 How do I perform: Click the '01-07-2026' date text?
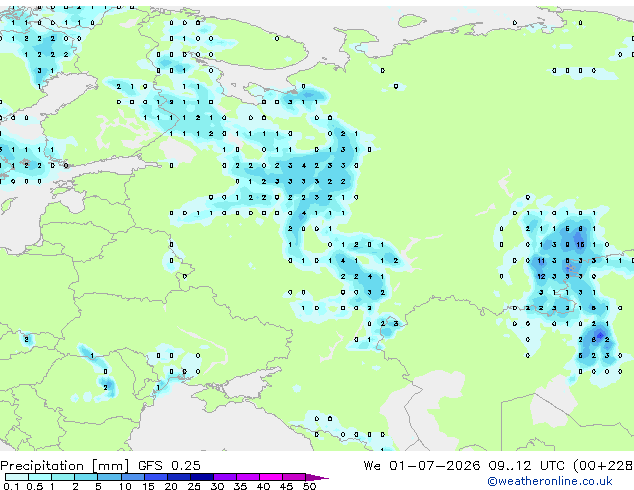(x=435, y=465)
